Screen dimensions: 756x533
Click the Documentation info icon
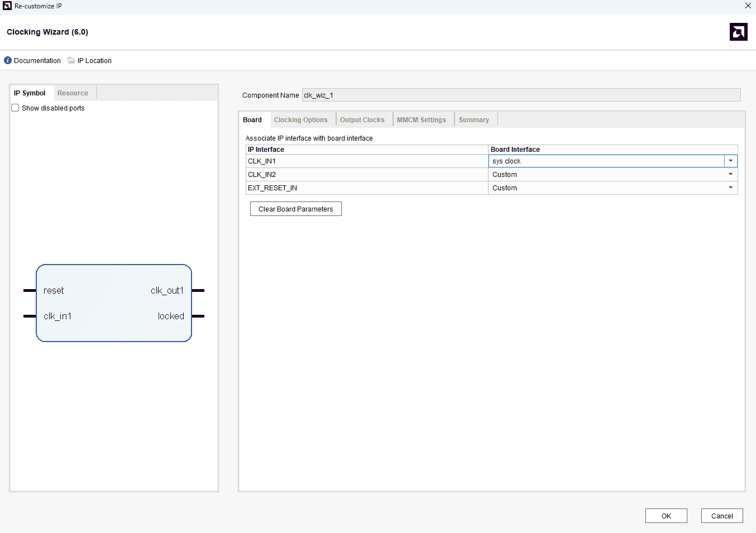pyautogui.click(x=8, y=60)
